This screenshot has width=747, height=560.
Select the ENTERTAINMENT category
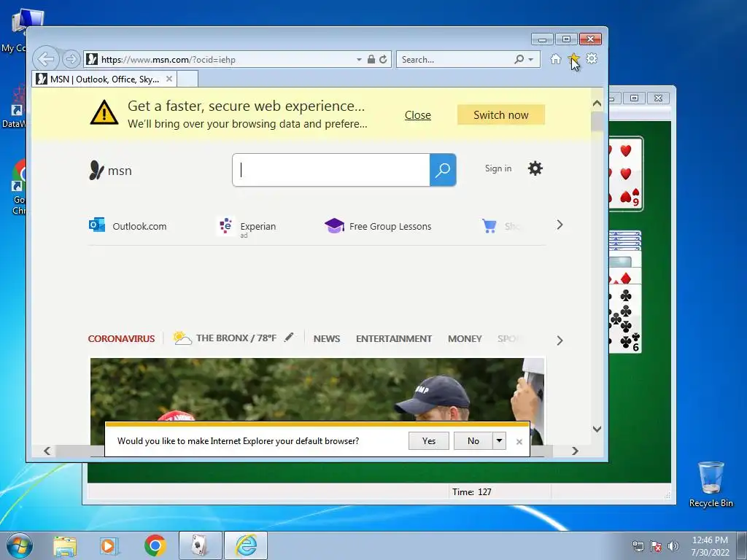click(394, 338)
